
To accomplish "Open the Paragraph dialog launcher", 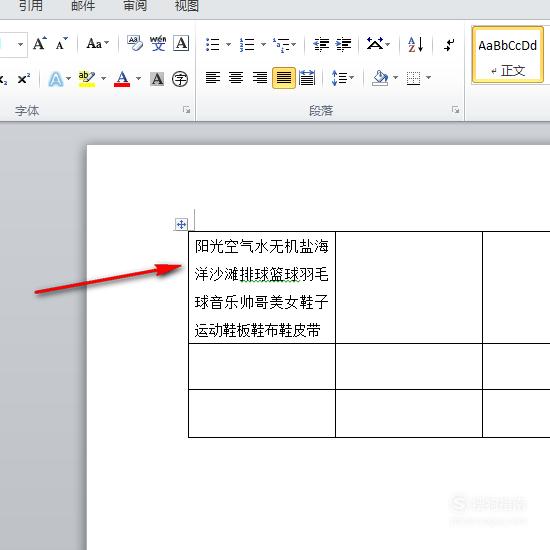I will 456,110.
